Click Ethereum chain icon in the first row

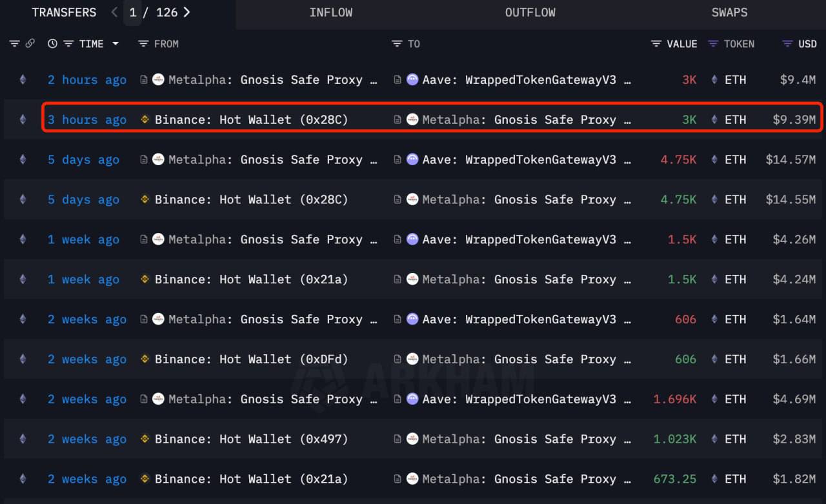(x=23, y=80)
